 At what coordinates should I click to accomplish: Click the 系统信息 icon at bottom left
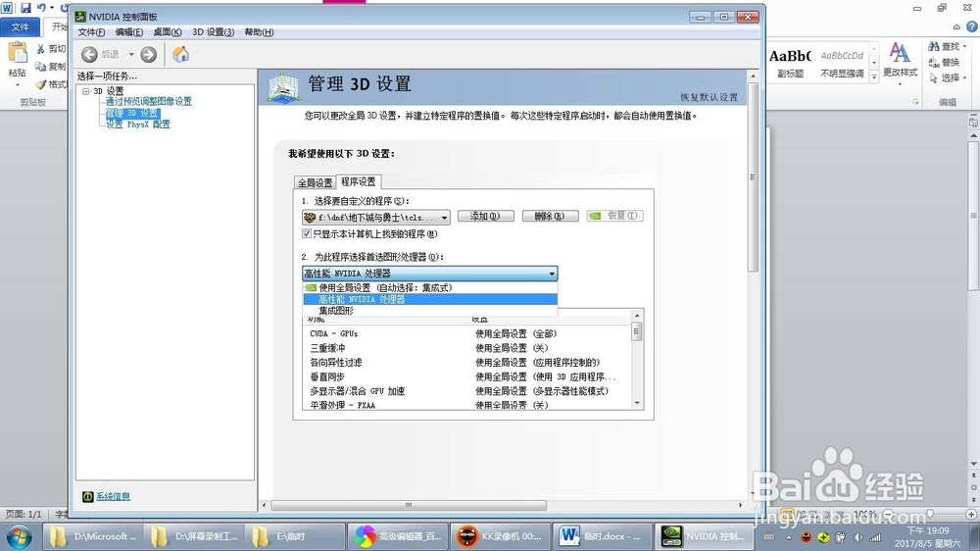[87, 497]
